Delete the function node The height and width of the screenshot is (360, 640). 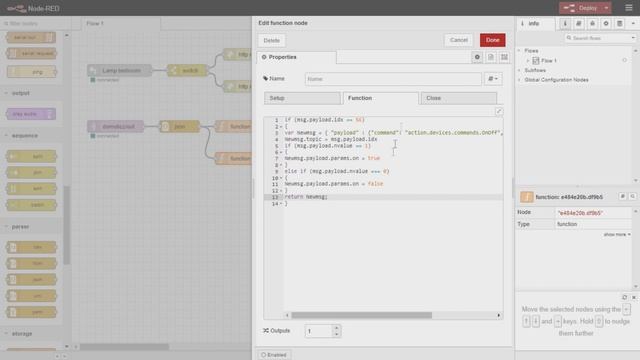[x=271, y=40]
